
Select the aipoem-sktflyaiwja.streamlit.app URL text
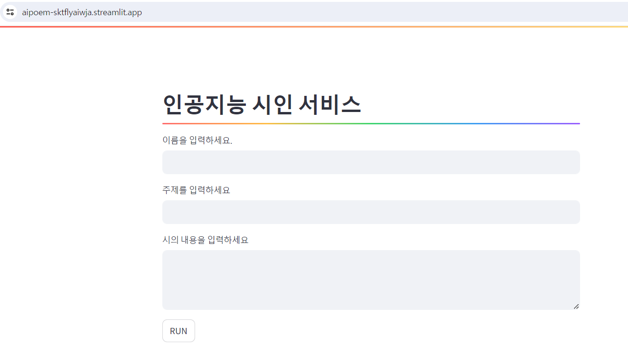(82, 12)
